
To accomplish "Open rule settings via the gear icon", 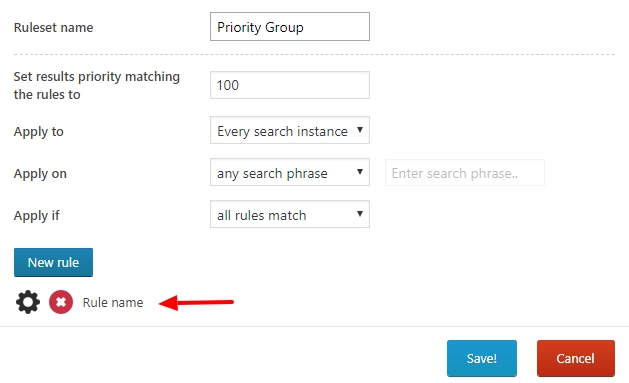I will 28,302.
